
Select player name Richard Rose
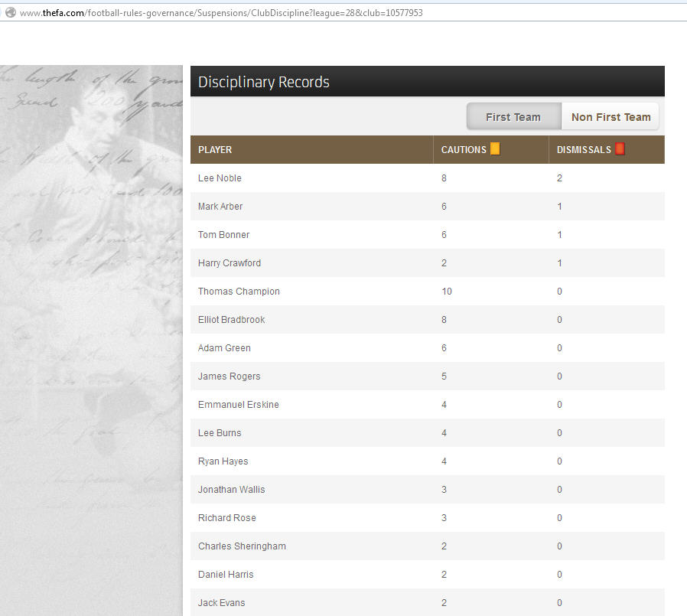[227, 518]
